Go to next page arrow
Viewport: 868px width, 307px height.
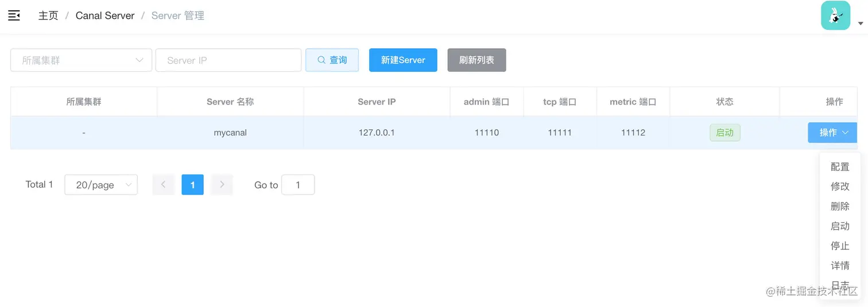[x=222, y=185]
